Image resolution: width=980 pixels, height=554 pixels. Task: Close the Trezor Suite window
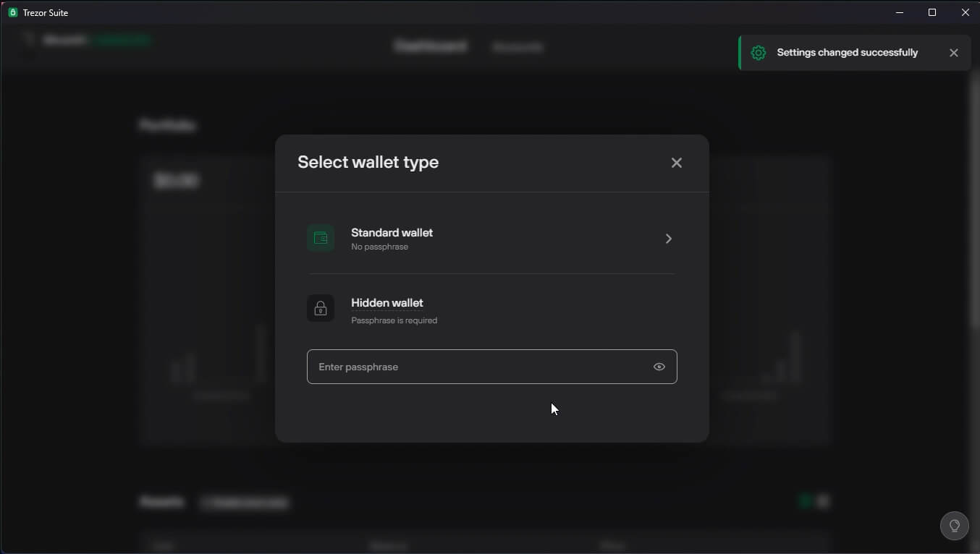click(965, 12)
